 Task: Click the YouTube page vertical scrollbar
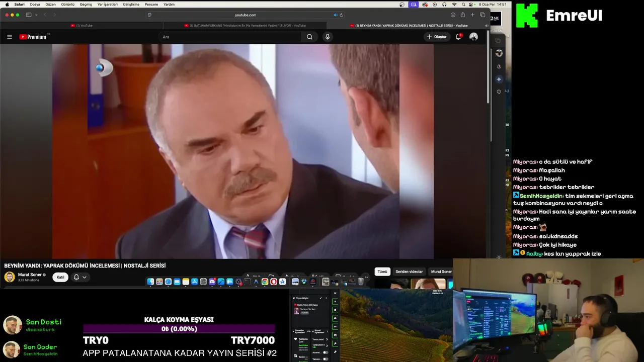(x=489, y=68)
